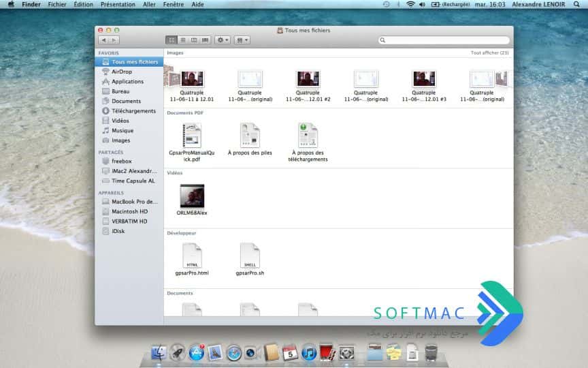Select image Quatruple 11-06-...12.01 #2
The image size is (588, 368).
pyautogui.click(x=308, y=86)
